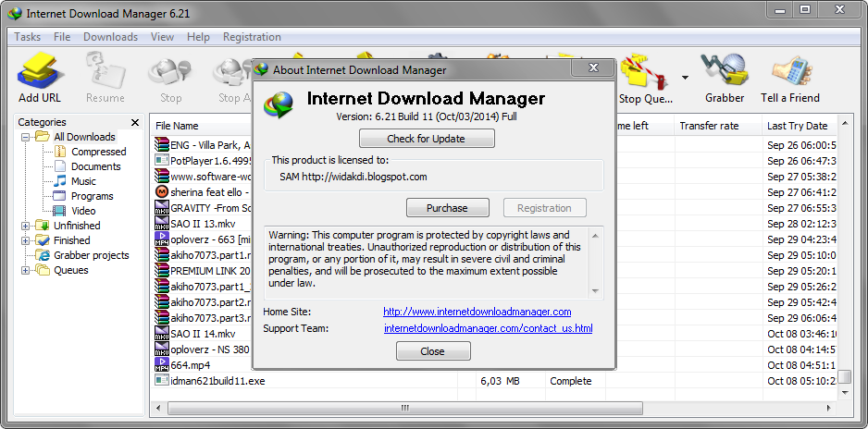
Task: Open the contact_us.html support link
Action: [x=489, y=328]
